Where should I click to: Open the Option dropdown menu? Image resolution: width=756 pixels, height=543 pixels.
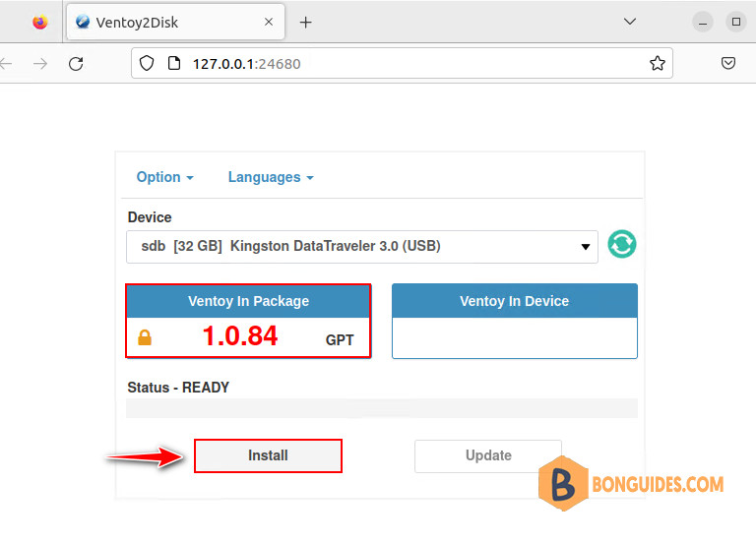[x=165, y=177]
